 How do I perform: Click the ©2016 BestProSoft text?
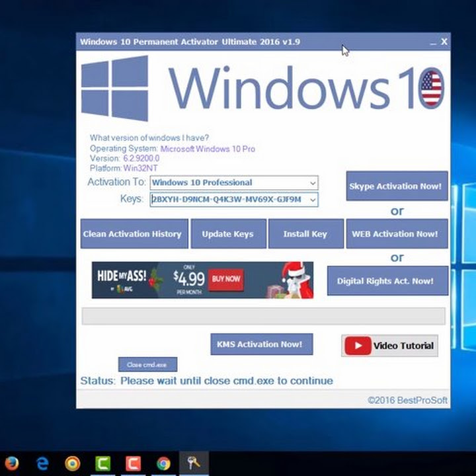(407, 400)
